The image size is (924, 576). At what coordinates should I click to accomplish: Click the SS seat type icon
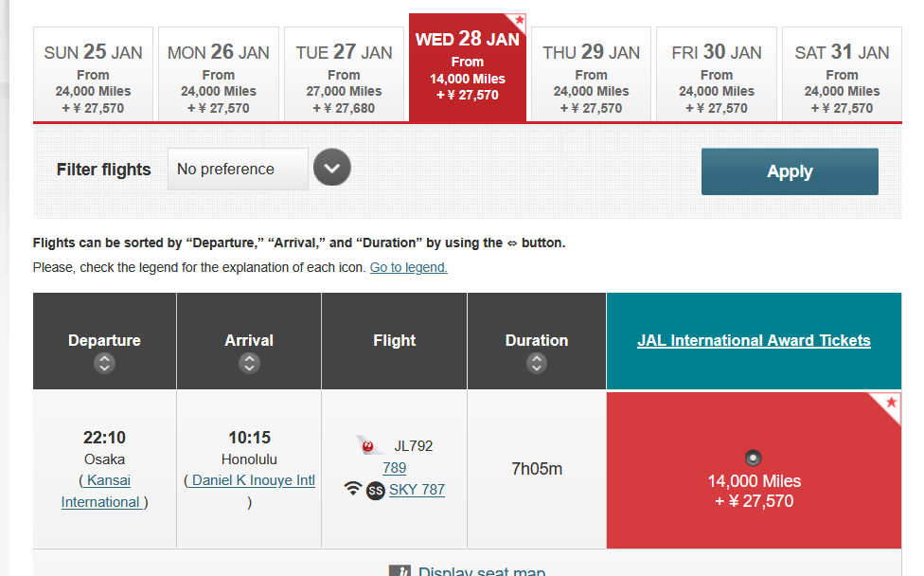(376, 490)
